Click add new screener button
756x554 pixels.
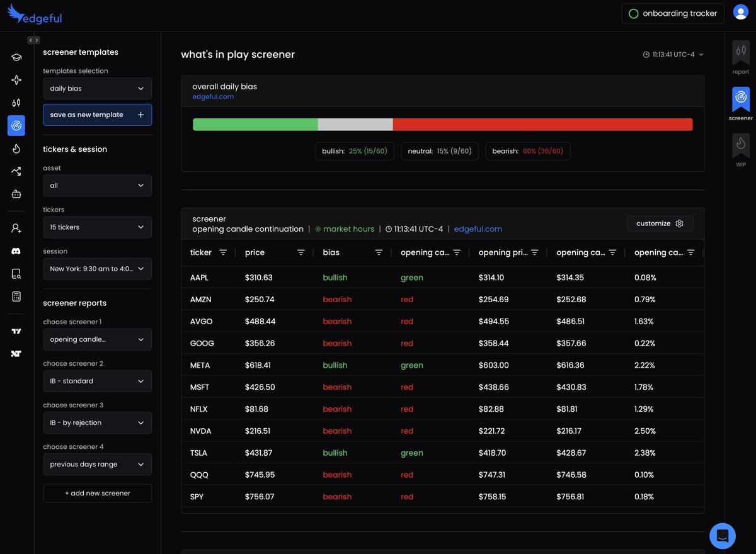98,494
